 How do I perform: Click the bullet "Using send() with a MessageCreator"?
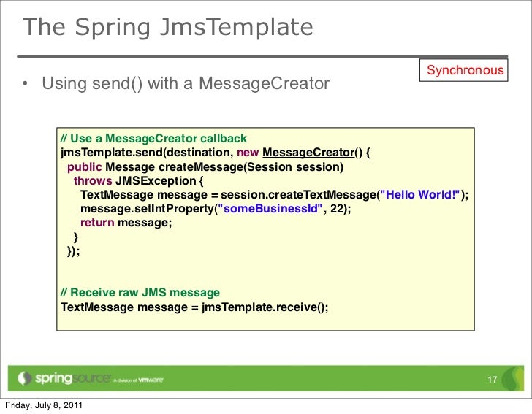186,83
